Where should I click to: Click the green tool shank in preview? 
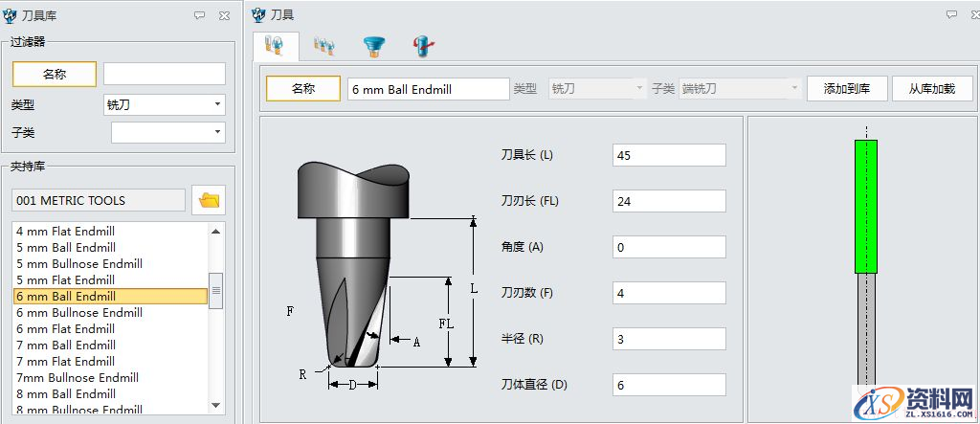coord(866,207)
